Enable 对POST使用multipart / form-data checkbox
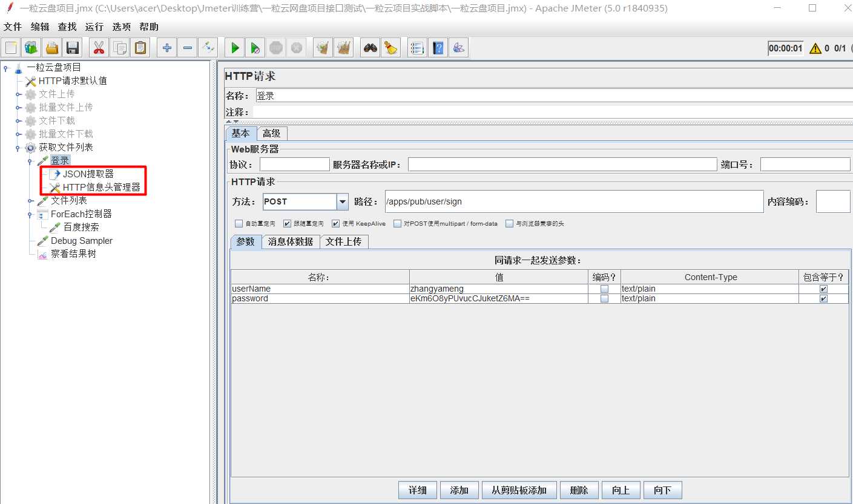 pyautogui.click(x=397, y=223)
